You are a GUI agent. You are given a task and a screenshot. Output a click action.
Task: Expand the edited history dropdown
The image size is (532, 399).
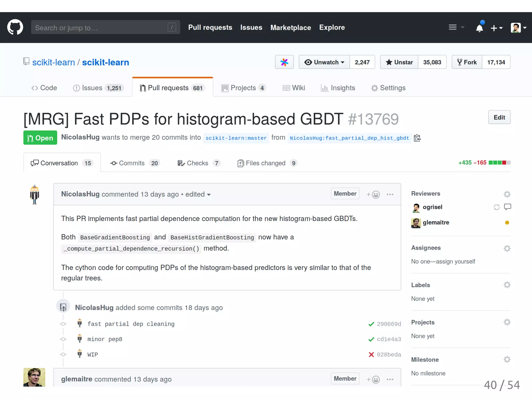pyautogui.click(x=198, y=194)
